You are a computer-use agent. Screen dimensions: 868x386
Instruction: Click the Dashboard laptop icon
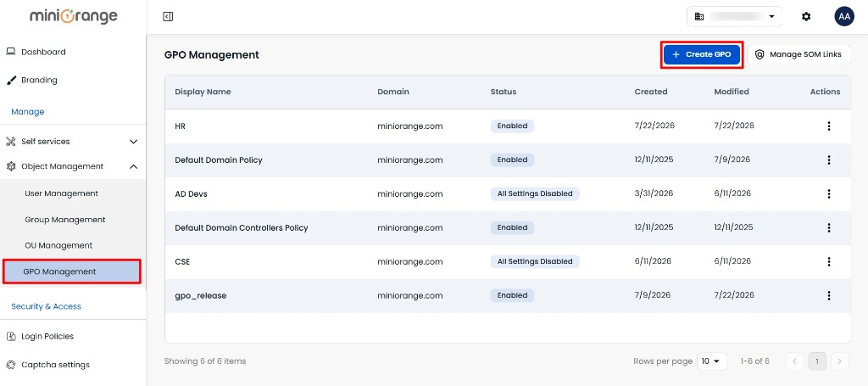(10, 52)
